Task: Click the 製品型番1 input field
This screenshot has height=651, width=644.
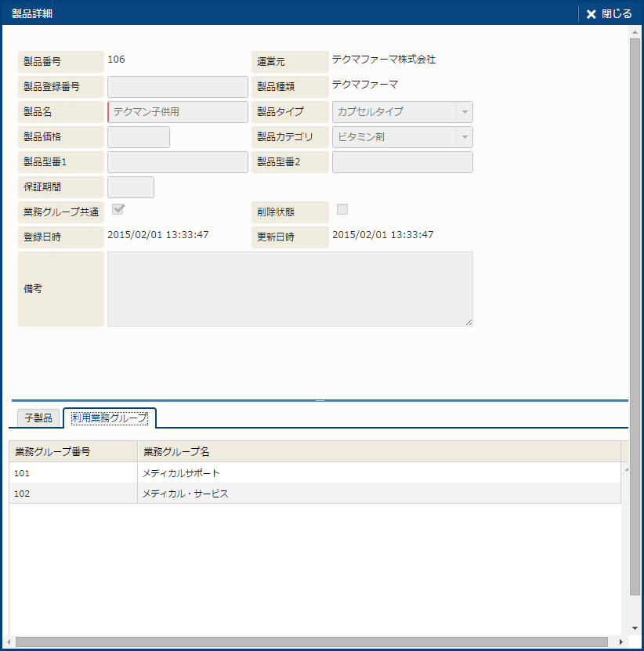Action: pos(177,162)
